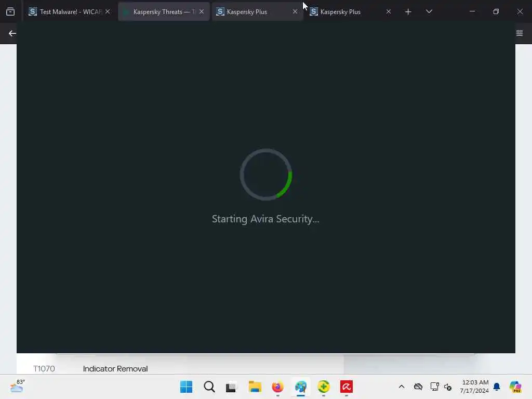Open Task View on the taskbar
This screenshot has height=399, width=532.
(231, 387)
